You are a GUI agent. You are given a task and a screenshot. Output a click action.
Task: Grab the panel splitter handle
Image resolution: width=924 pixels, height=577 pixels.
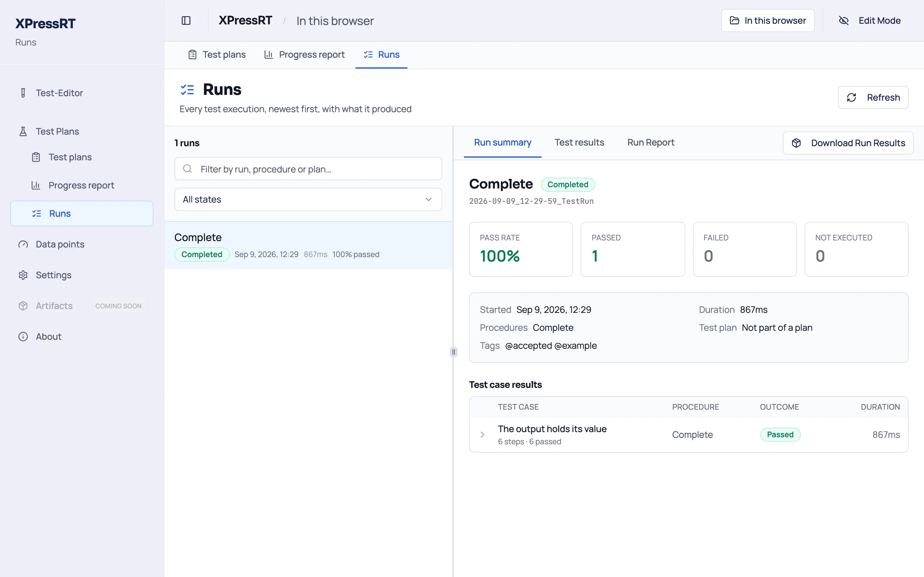tap(453, 352)
